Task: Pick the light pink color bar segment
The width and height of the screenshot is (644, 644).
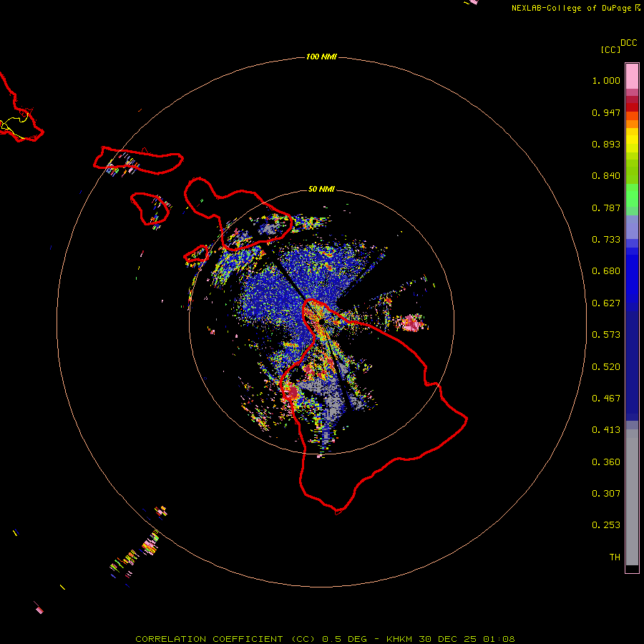Action: pos(632,77)
